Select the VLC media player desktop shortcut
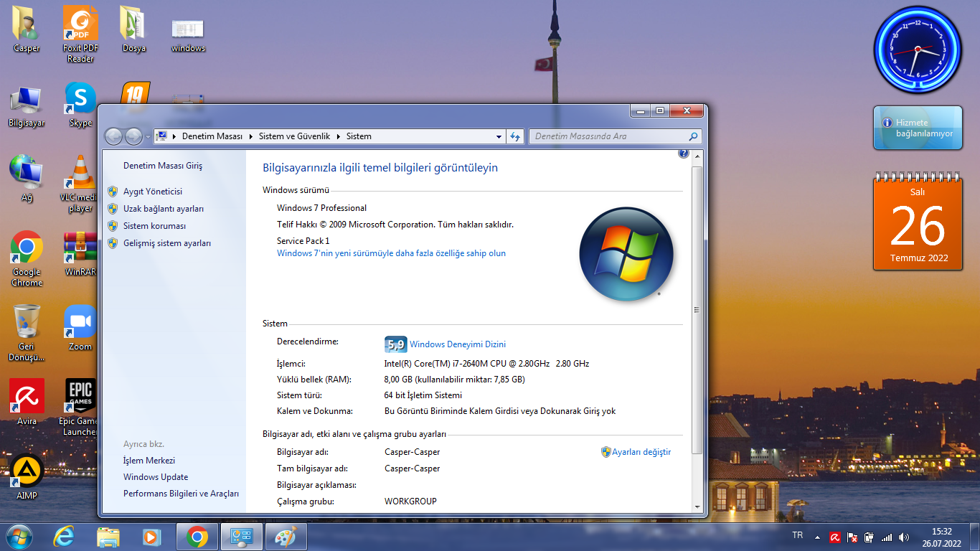The image size is (980, 551). pyautogui.click(x=80, y=184)
